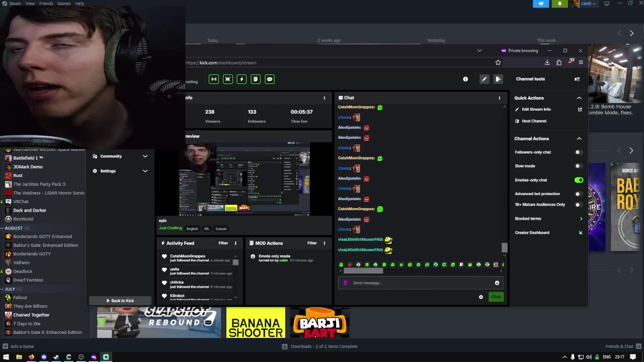The height and width of the screenshot is (362, 644).
Task: Collapse the Quick Actions section
Action: point(579,98)
